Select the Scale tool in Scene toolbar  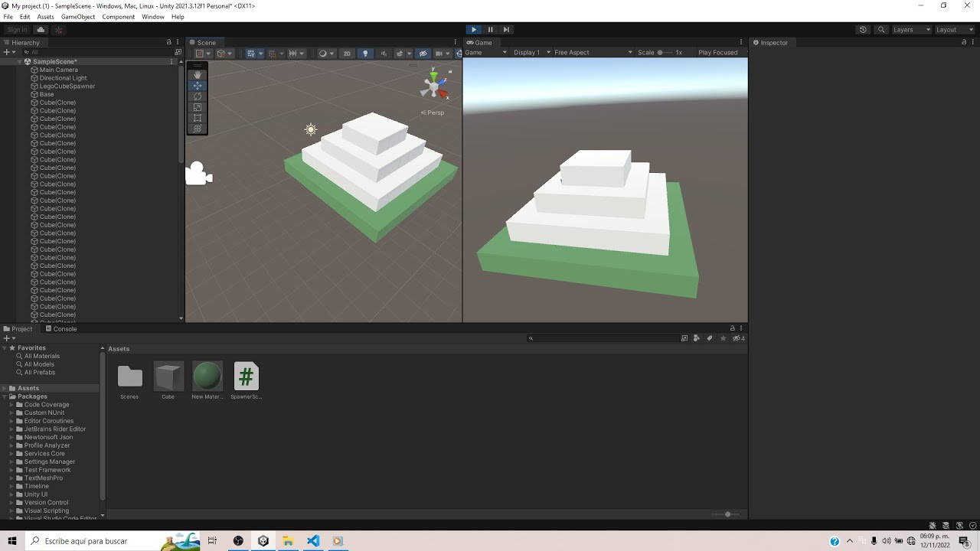[x=198, y=107]
